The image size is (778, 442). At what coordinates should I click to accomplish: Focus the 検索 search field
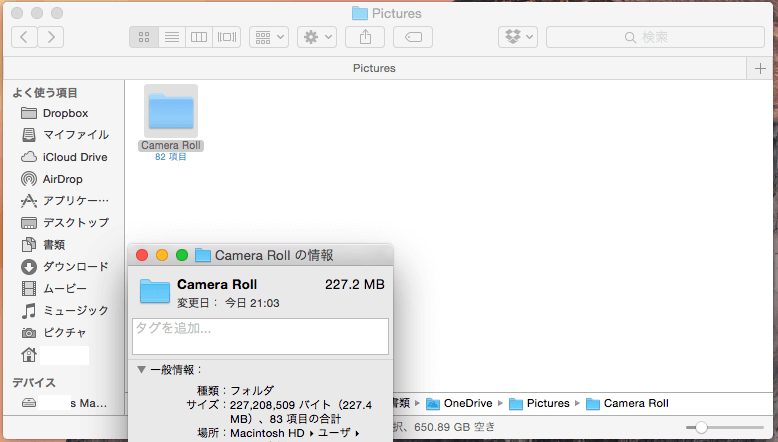coord(655,37)
